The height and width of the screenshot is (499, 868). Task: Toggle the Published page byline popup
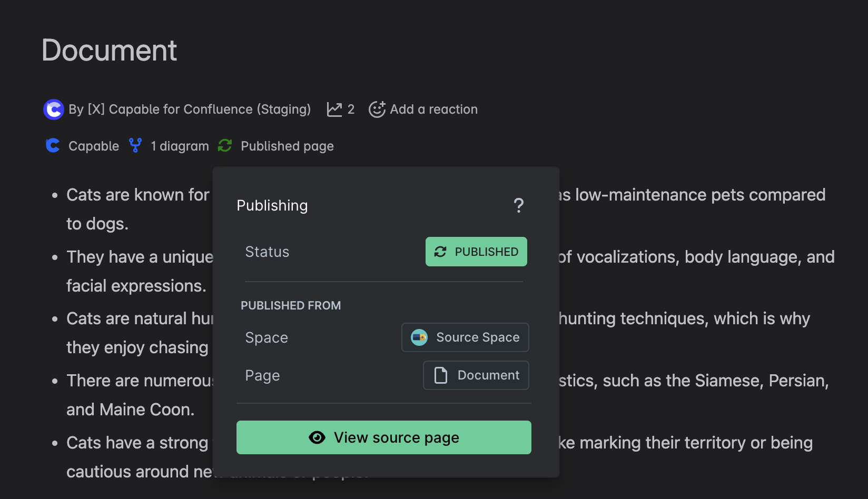(x=287, y=146)
